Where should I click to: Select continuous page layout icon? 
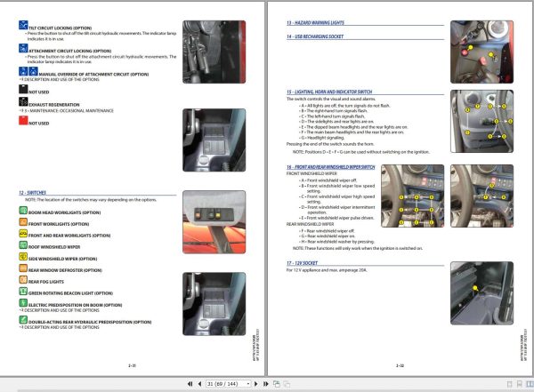520,384
